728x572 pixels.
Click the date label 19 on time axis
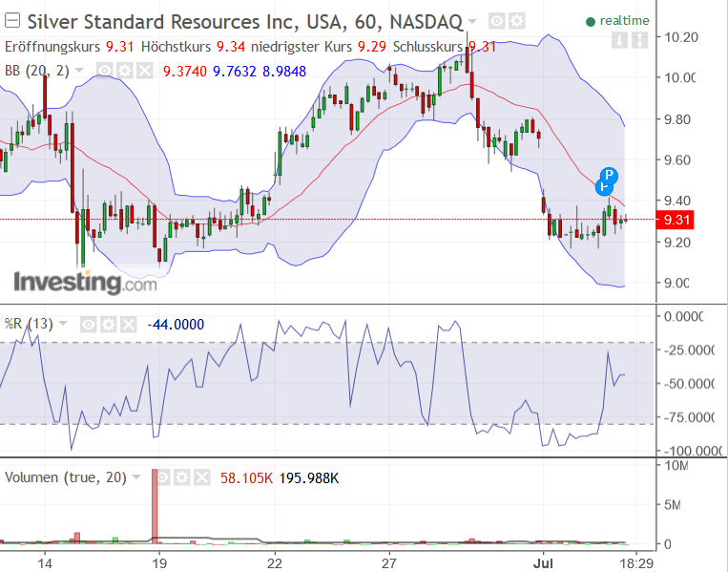(159, 563)
